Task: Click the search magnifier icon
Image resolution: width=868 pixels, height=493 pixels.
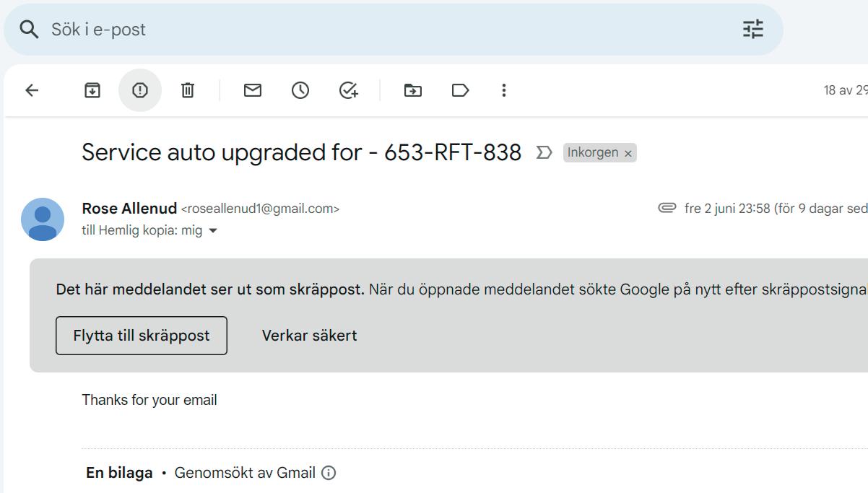Action: (29, 30)
